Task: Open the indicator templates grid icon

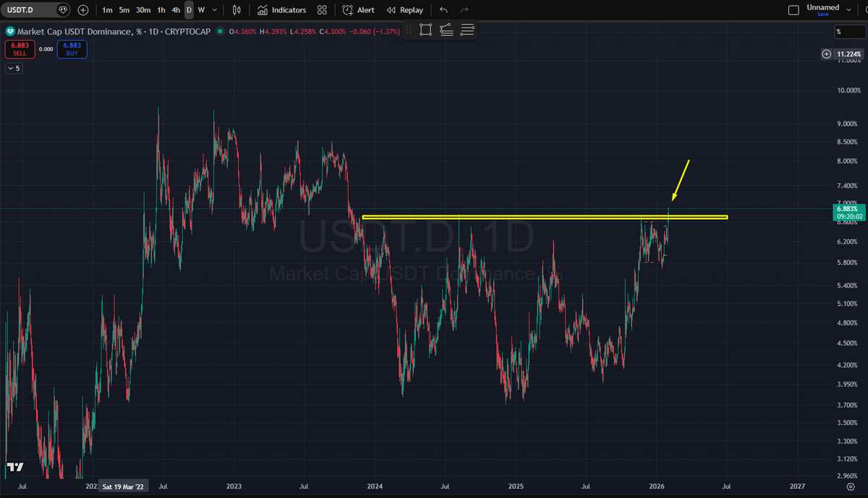Action: (322, 10)
